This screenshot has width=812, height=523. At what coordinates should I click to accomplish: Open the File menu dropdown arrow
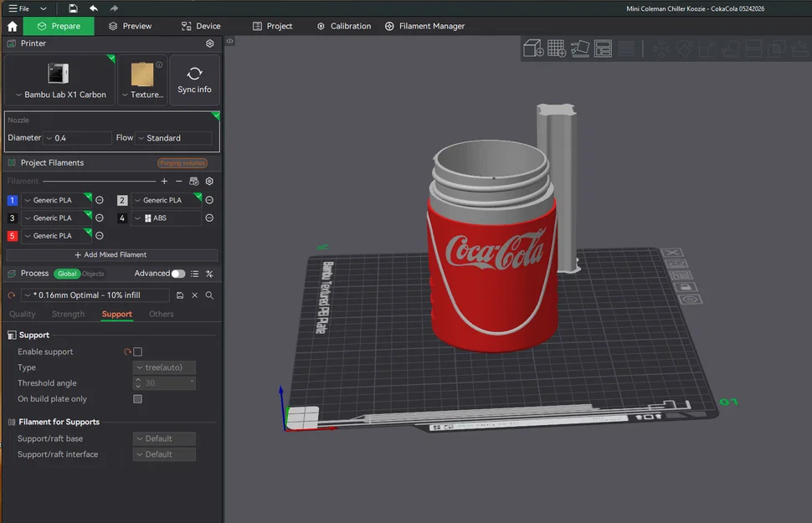click(43, 9)
